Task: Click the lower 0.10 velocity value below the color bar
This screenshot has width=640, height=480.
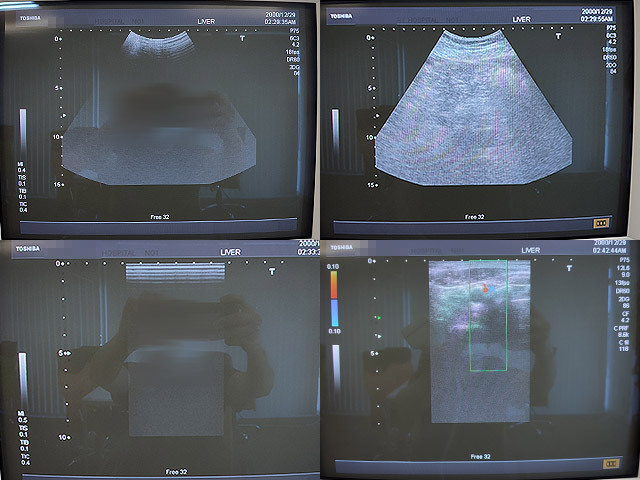Action: pos(335,331)
